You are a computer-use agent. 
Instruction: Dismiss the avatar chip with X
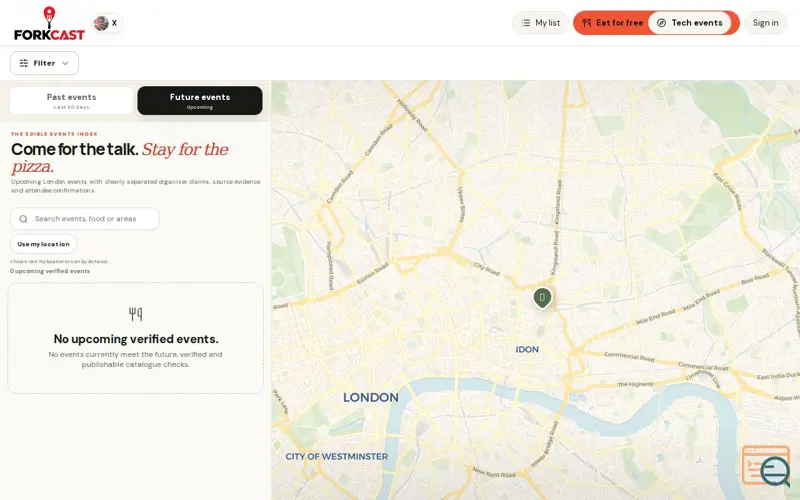pyautogui.click(x=114, y=23)
